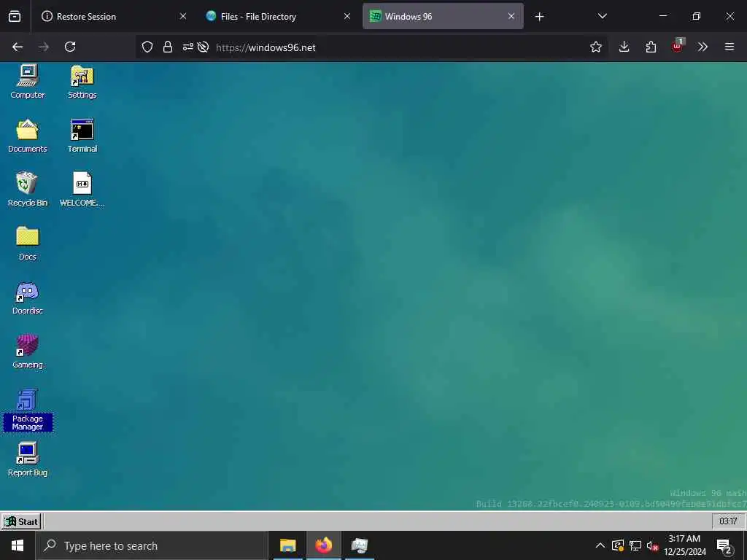Select Firefox in the Windows taskbar
The height and width of the screenshot is (560, 747).
point(323,545)
